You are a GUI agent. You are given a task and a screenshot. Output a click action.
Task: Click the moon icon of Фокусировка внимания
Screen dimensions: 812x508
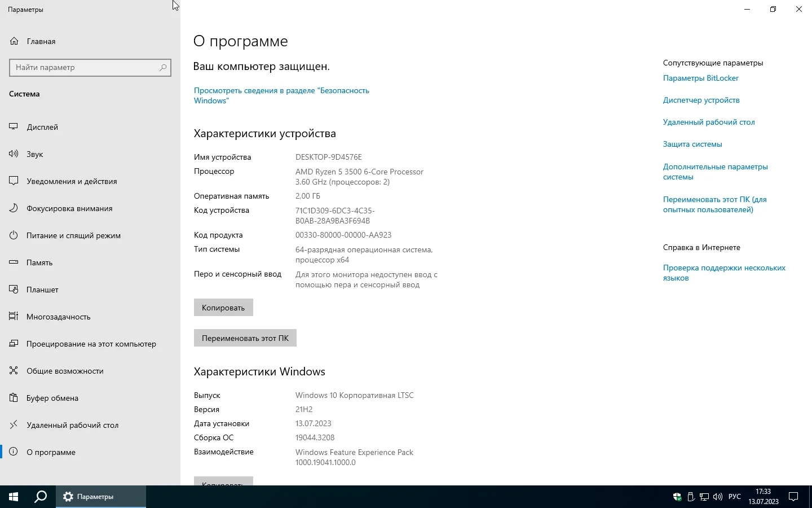[14, 208]
